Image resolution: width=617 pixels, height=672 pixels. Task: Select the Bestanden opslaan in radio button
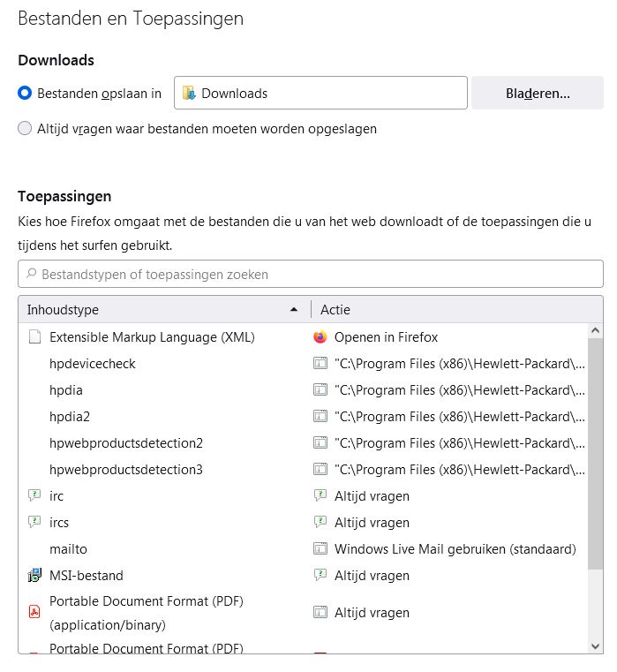[25, 93]
